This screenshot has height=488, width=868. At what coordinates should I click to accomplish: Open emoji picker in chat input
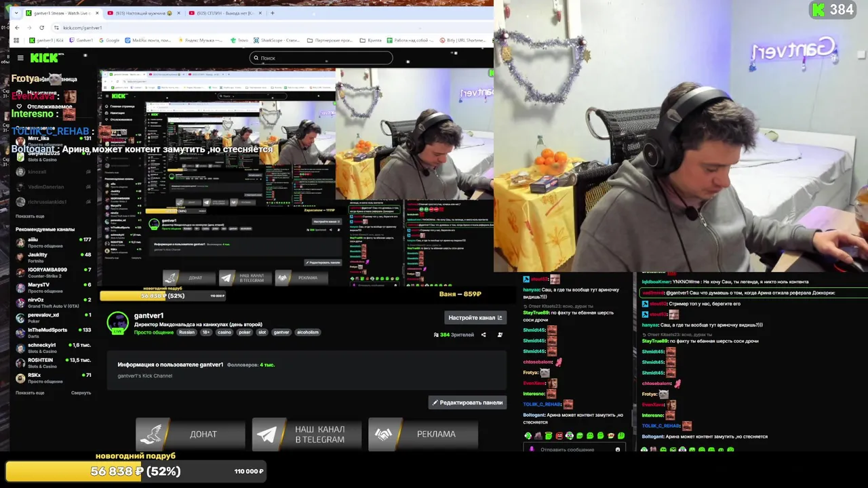617,449
